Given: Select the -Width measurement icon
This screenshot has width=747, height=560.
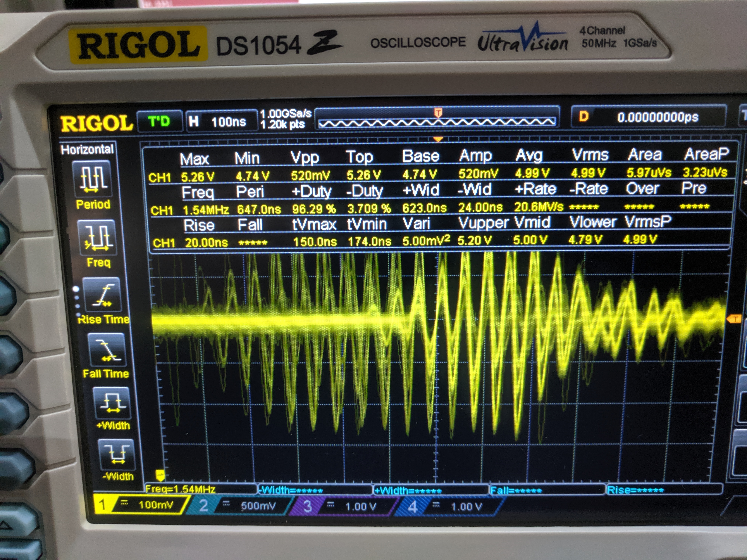Looking at the screenshot, I should pyautogui.click(x=116, y=455).
